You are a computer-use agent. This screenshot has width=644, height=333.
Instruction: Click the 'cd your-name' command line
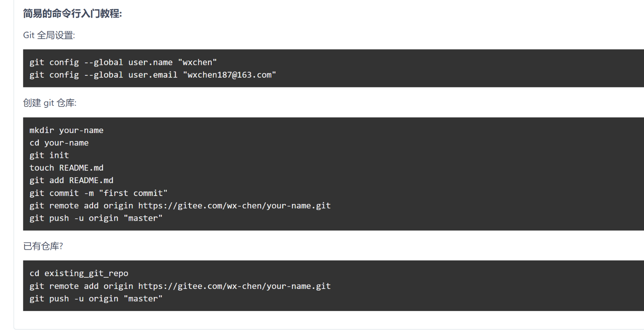59,143
